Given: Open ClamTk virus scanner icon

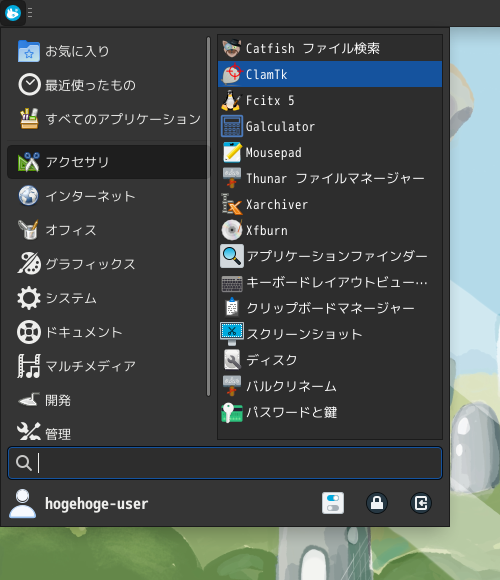Looking at the screenshot, I should pos(232,74).
